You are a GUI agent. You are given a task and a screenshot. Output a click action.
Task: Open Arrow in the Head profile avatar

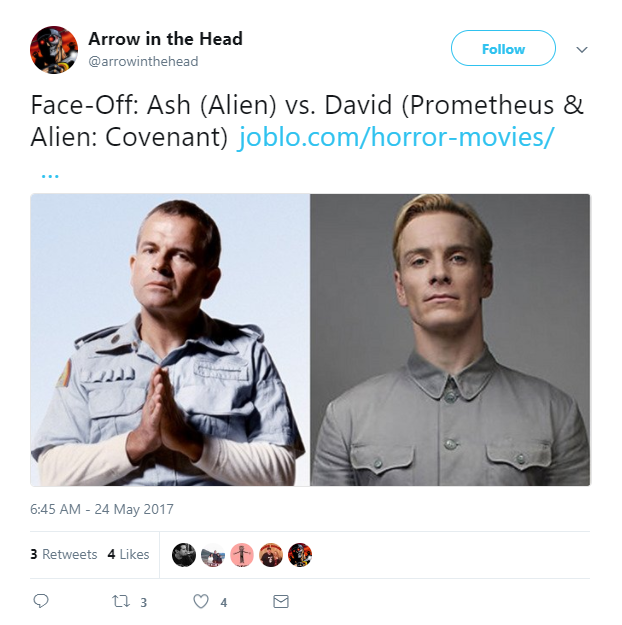(54, 50)
